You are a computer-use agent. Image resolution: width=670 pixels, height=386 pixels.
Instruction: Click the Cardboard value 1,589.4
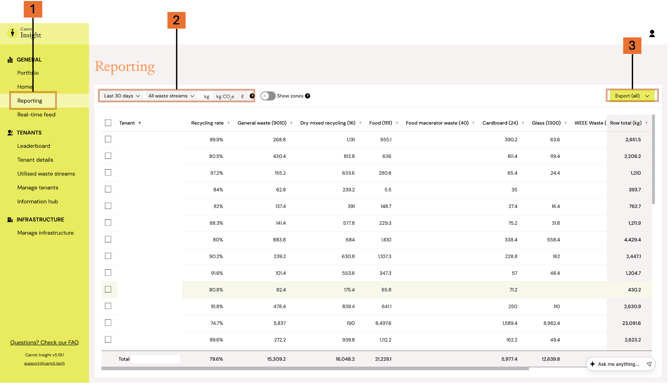510,323
